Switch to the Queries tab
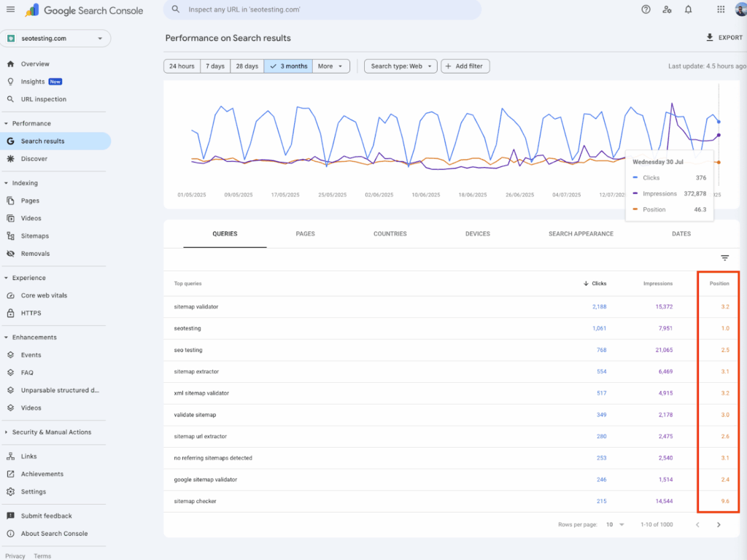This screenshot has height=560, width=747. click(x=225, y=234)
